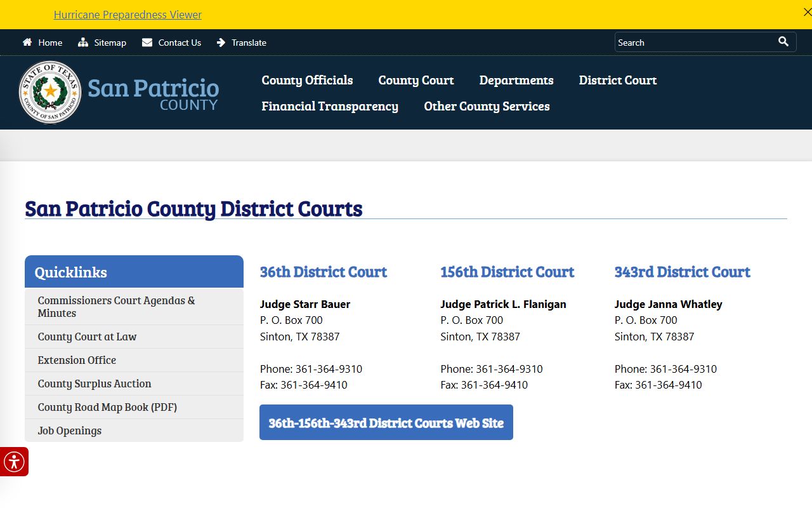This screenshot has height=508, width=812.
Task: Click the name Judge Starr Bauer
Action: [x=305, y=304]
